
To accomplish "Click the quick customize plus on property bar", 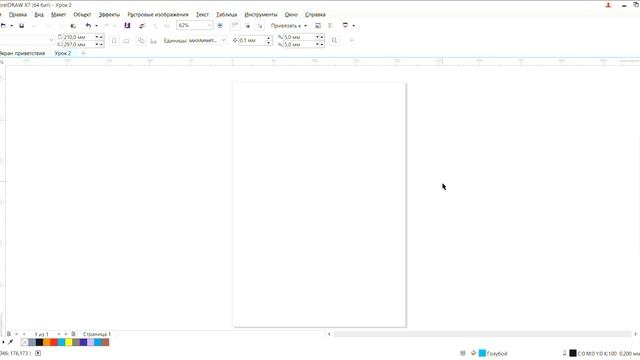I will pyautogui.click(x=352, y=40).
